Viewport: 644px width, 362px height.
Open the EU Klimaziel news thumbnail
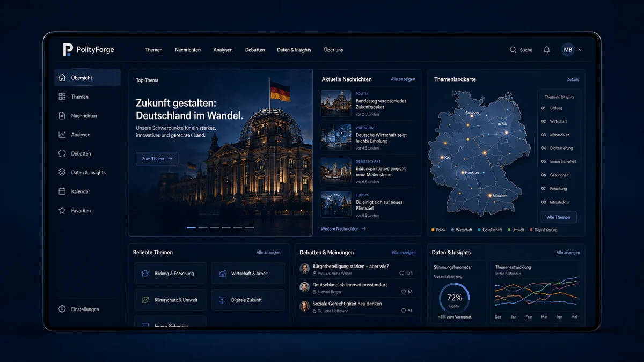point(336,204)
